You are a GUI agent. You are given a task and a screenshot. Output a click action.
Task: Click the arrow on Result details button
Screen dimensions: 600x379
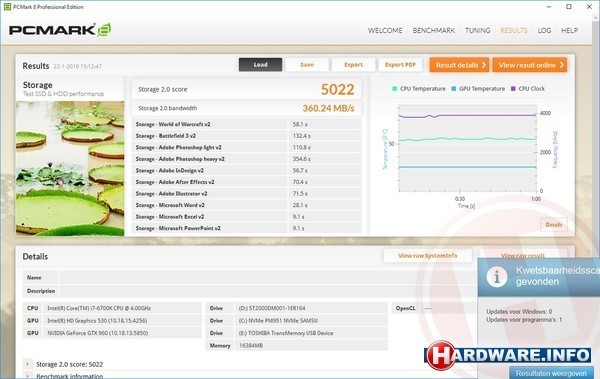pyautogui.click(x=484, y=65)
